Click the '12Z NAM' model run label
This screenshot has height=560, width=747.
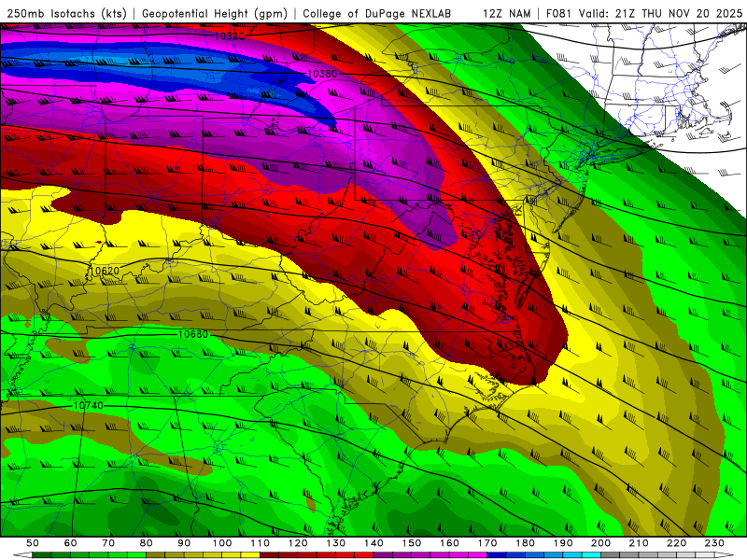click(x=507, y=14)
